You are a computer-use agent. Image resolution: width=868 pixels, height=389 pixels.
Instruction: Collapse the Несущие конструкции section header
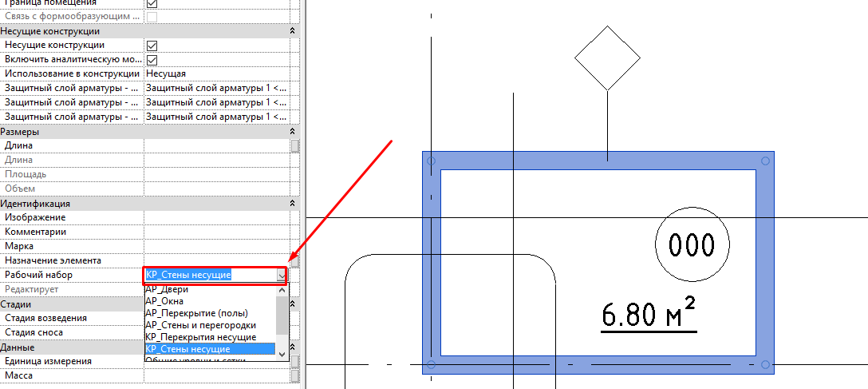pyautogui.click(x=292, y=31)
